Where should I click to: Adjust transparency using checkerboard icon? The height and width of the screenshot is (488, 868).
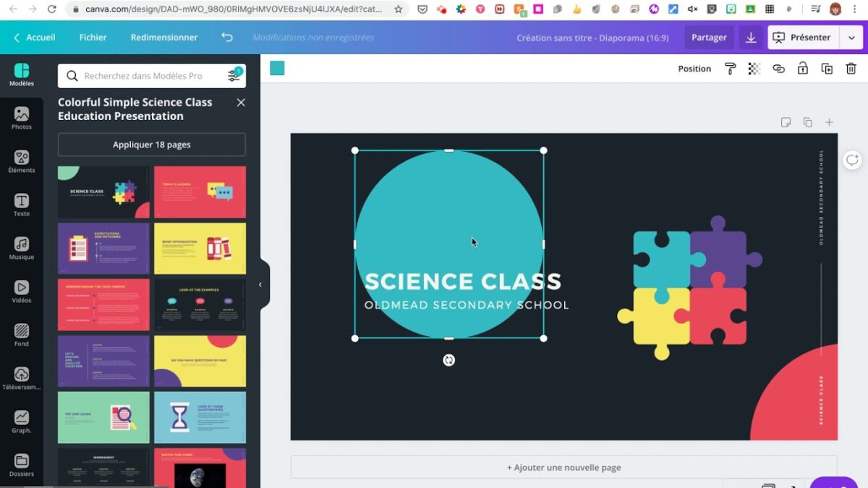click(754, 68)
